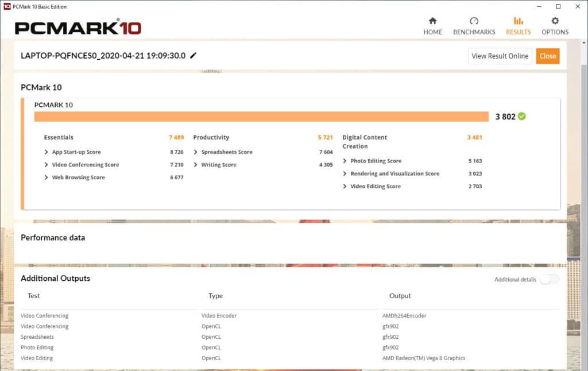Click the scrollbar up arrow
The height and width of the screenshot is (371, 588).
(x=584, y=42)
